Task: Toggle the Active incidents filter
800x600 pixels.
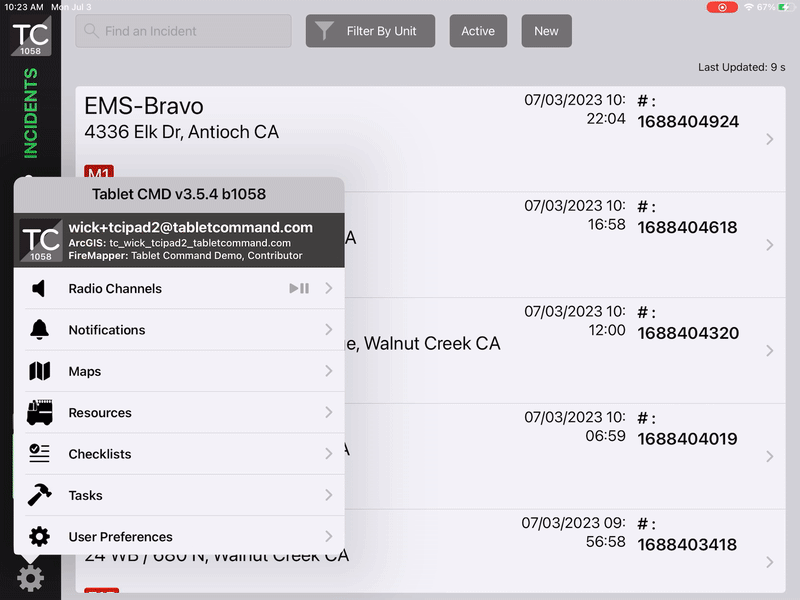Action: coord(478,31)
